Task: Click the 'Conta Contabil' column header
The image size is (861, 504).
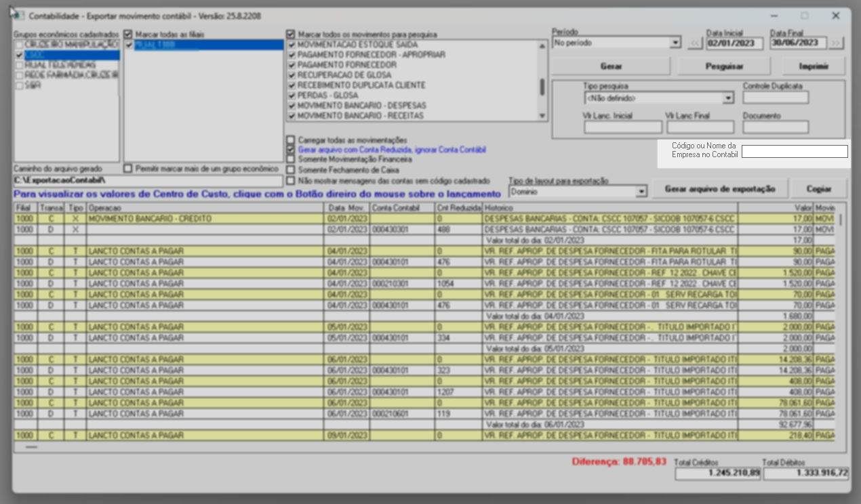Action: 402,208
